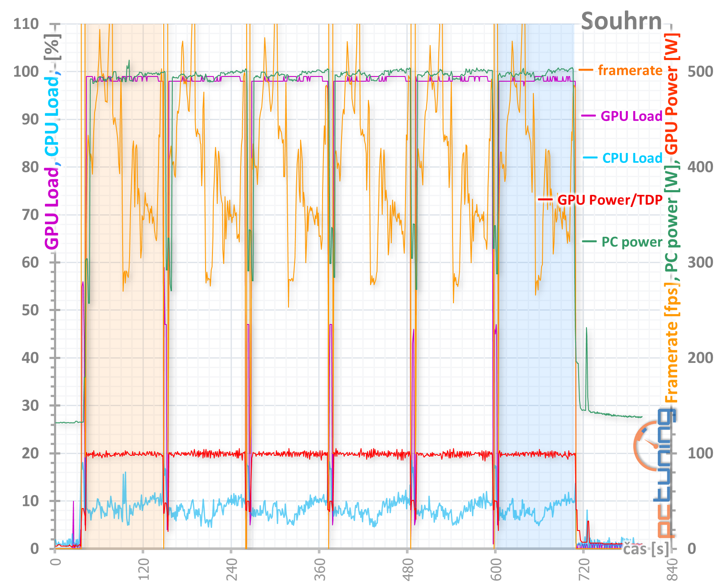Click the left axis value 10
716x588 pixels.
[30, 501]
